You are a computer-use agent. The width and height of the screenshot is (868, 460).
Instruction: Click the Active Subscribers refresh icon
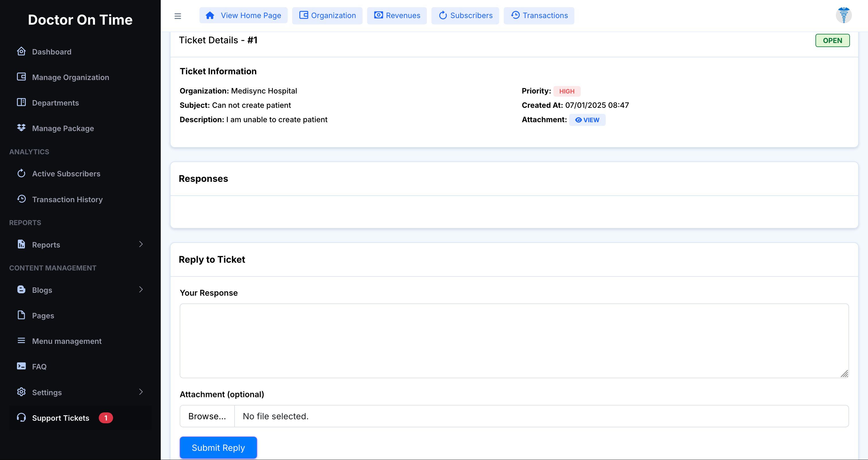click(x=21, y=174)
